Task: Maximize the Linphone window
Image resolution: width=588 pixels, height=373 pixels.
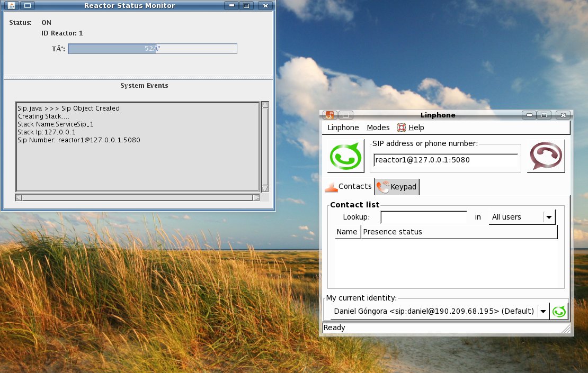Action: (x=544, y=115)
